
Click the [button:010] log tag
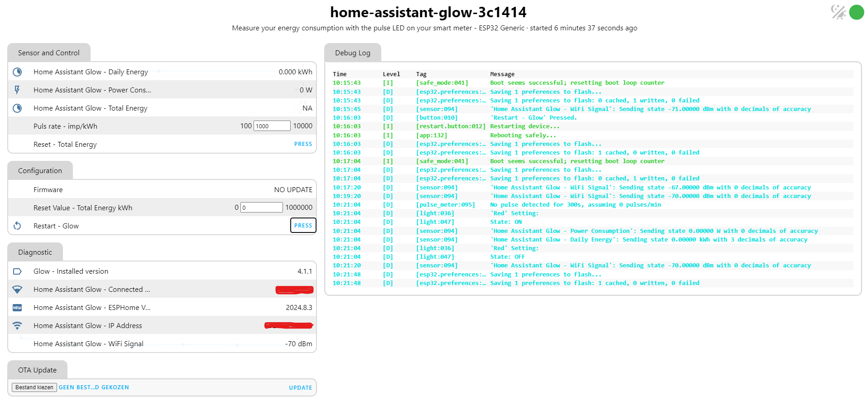click(x=437, y=118)
